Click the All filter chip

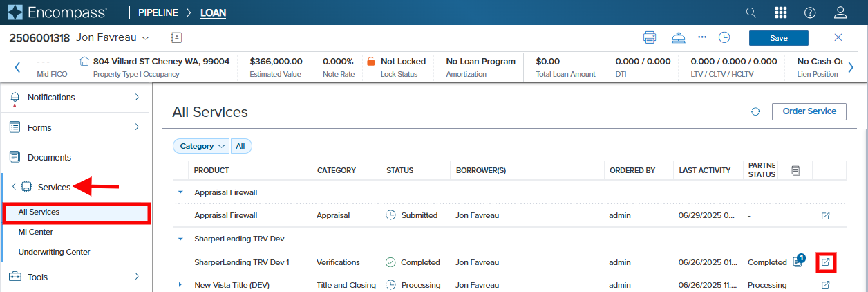coord(240,146)
